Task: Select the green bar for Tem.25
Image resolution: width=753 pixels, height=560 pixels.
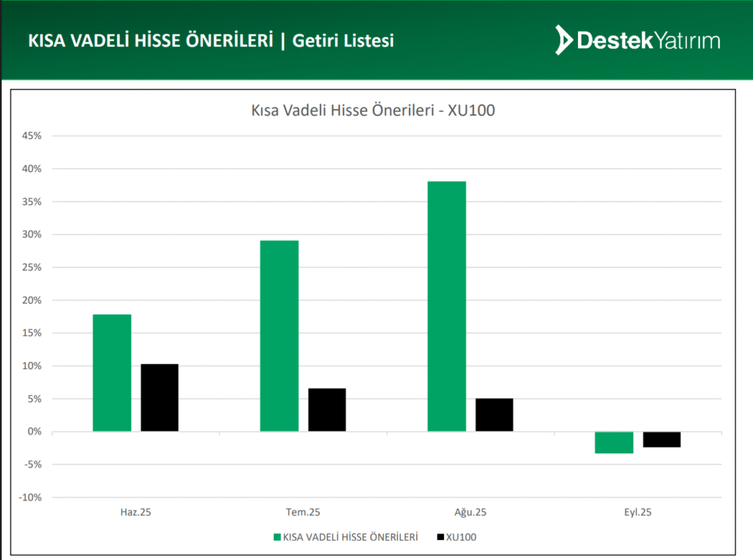Action: click(279, 336)
